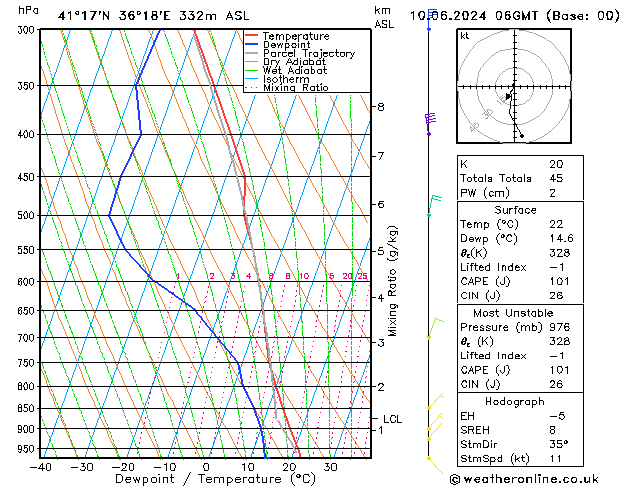Click the Most Unstable section header

pos(515,312)
